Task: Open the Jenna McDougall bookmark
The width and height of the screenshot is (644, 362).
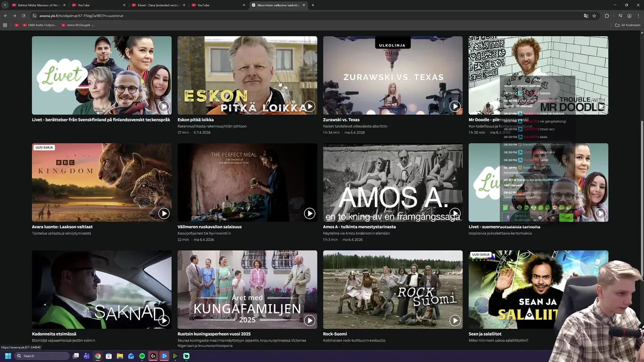Action: pyautogui.click(x=77, y=25)
